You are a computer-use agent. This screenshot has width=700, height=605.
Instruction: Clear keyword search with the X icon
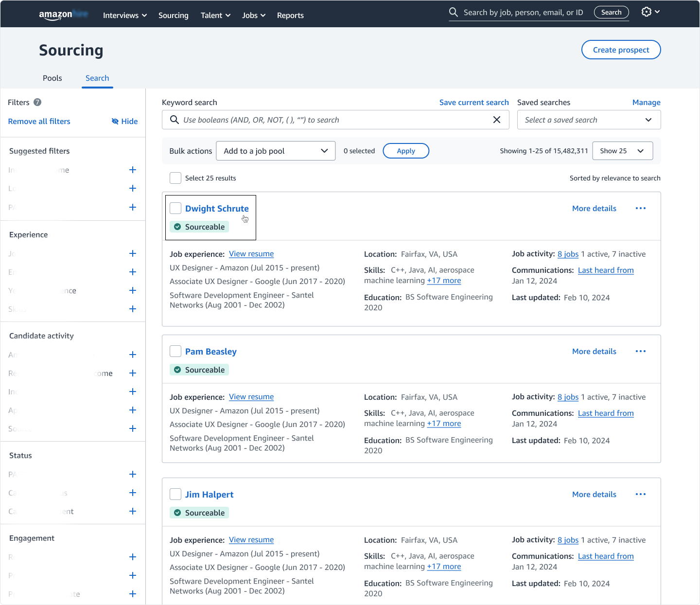[497, 120]
